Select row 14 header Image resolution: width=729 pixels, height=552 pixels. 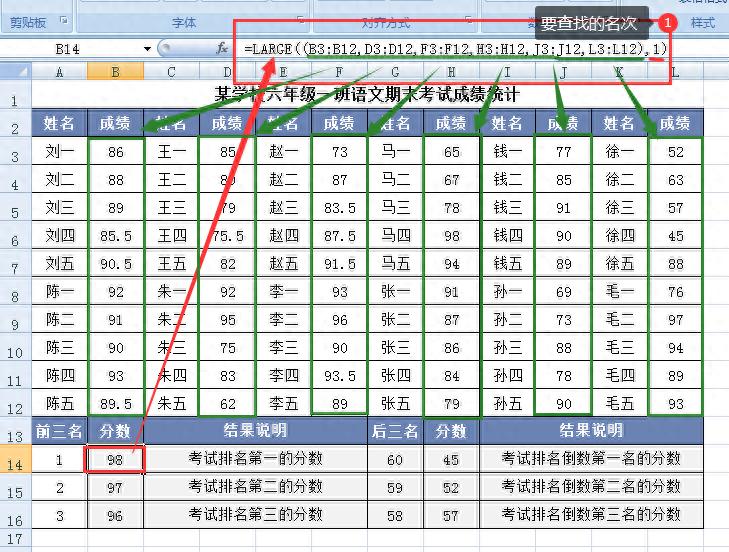[x=15, y=459]
